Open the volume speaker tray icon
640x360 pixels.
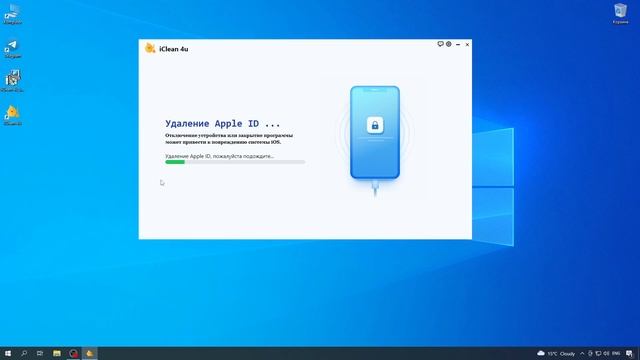[607, 353]
